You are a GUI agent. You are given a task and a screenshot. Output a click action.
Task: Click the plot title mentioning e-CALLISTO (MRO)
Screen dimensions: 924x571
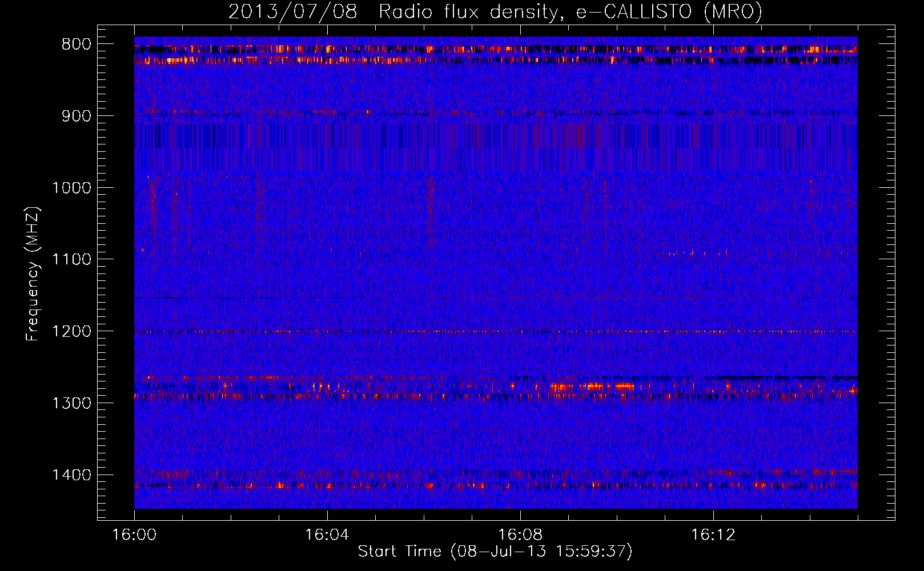495,11
